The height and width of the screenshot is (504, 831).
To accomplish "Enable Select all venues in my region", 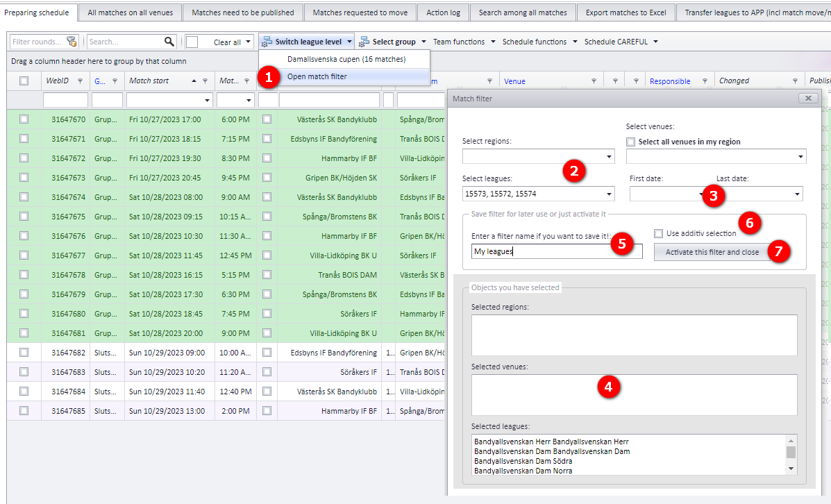I will coord(630,142).
